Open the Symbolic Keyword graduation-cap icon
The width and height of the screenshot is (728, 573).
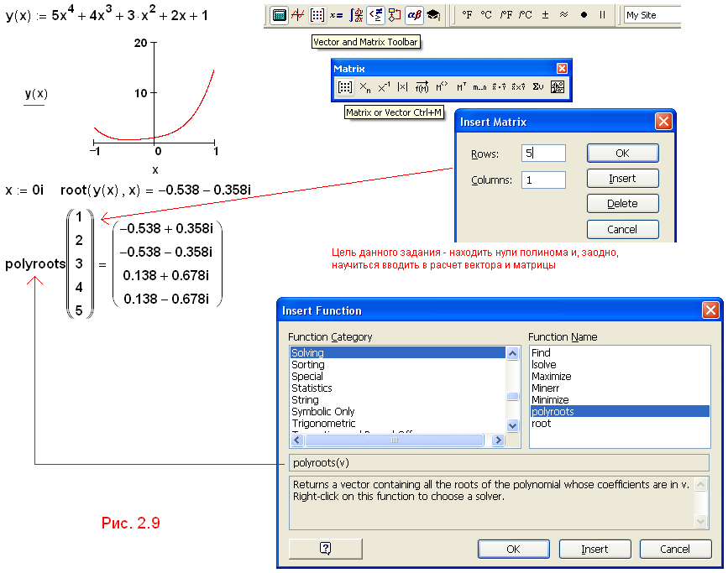(433, 15)
